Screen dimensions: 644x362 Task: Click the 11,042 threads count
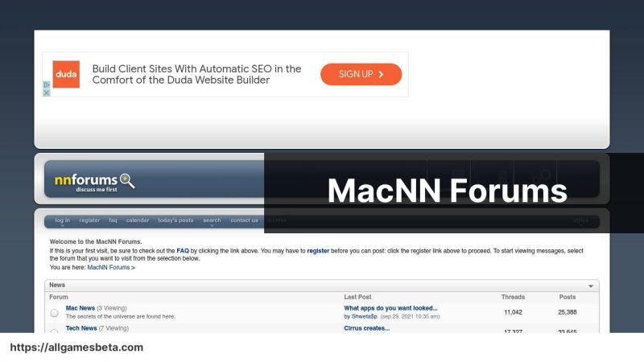[513, 312]
